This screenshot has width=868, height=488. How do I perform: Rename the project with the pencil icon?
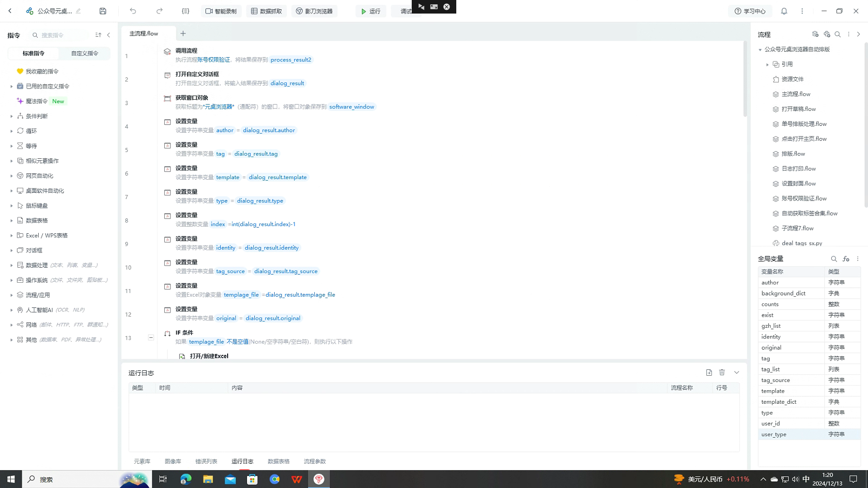pos(78,11)
